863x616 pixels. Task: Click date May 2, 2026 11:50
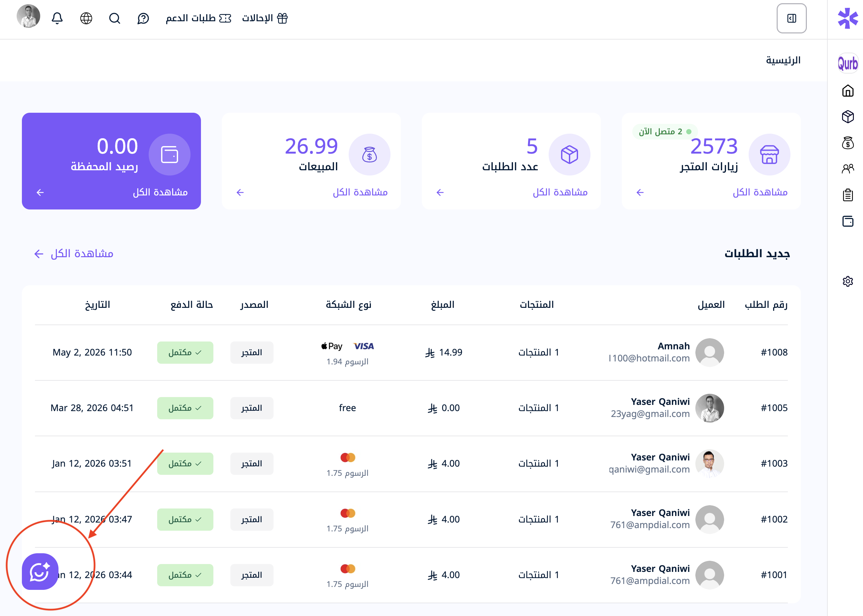click(92, 352)
